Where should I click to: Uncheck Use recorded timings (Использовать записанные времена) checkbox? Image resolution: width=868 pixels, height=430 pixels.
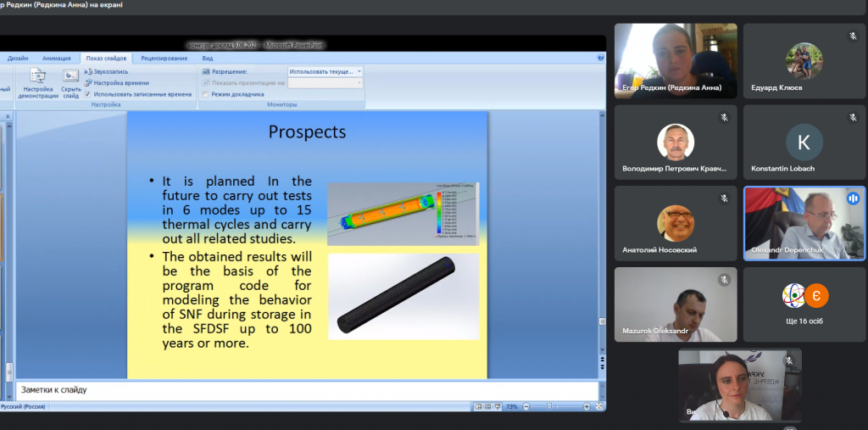(x=87, y=94)
